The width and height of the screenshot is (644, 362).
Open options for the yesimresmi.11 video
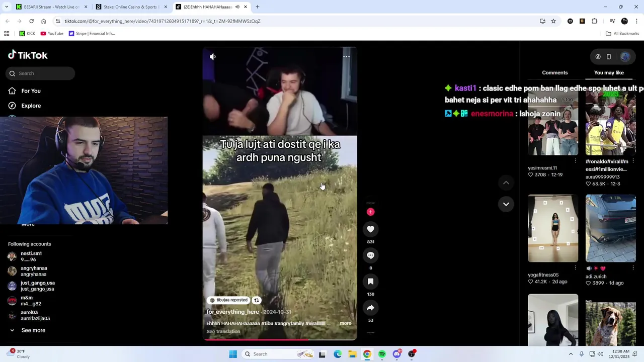576,161
